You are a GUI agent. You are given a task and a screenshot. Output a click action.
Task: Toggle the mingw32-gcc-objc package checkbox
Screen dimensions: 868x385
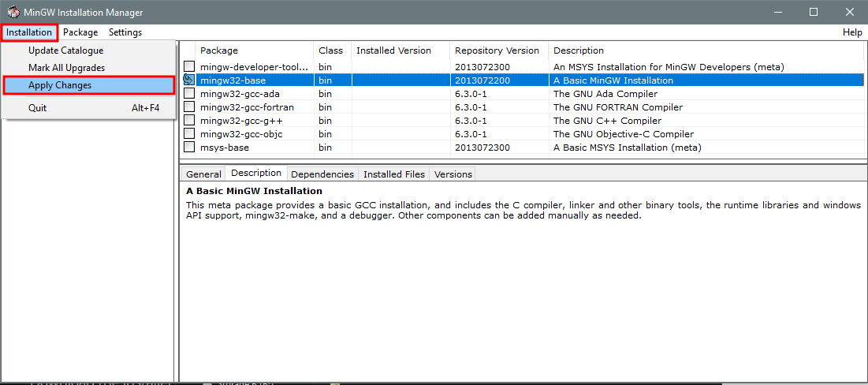(x=189, y=133)
